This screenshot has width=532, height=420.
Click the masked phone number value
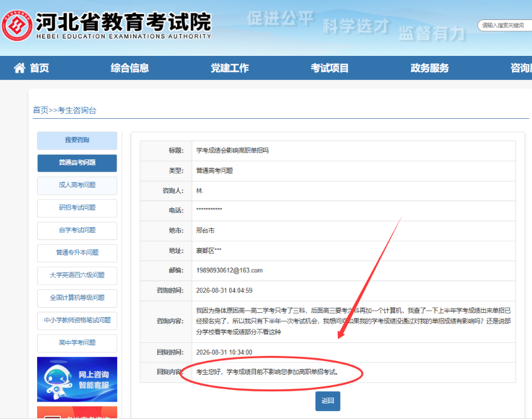[x=209, y=209]
